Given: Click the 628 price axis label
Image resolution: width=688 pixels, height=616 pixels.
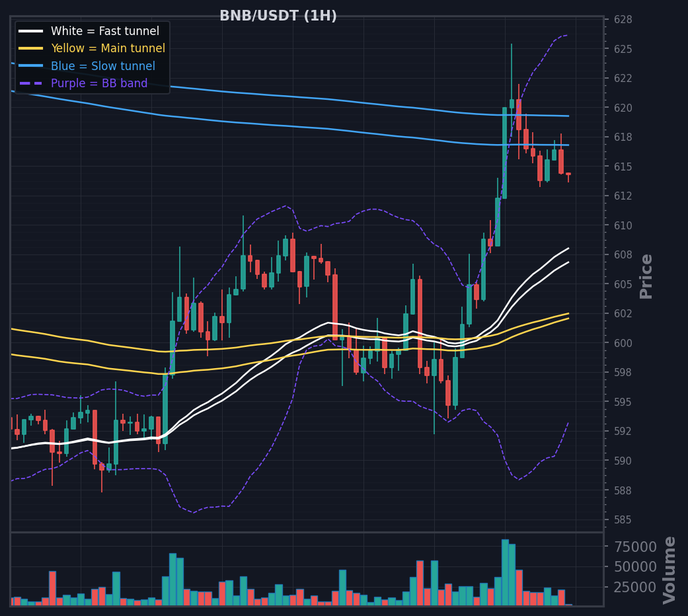Looking at the screenshot, I should coord(623,20).
